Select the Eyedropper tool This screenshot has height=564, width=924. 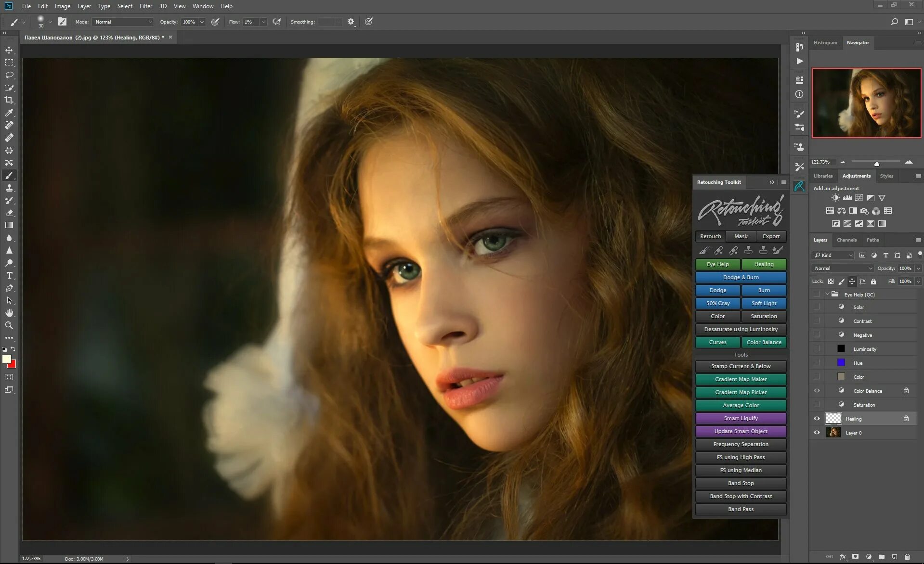tap(9, 113)
